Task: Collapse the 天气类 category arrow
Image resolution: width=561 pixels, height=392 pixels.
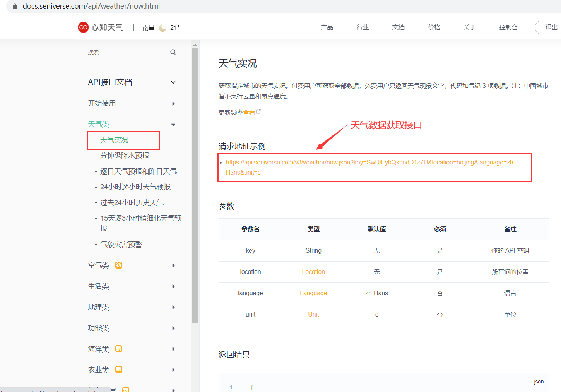Action: click(x=173, y=125)
